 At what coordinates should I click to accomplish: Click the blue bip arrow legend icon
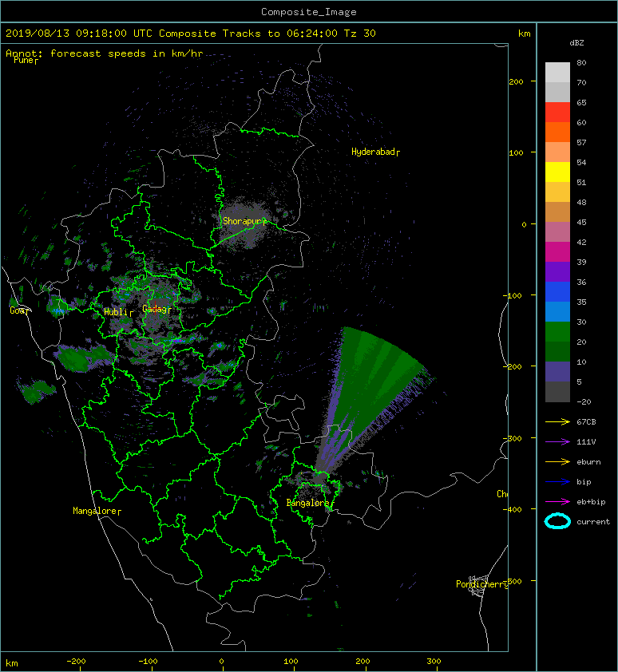[x=557, y=482]
